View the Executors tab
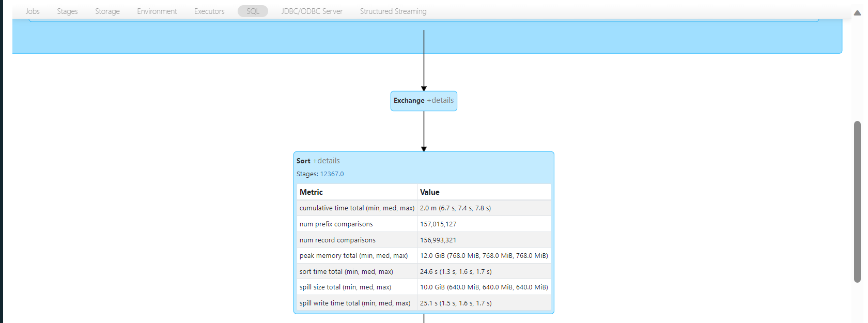868x323 pixels. pos(209,11)
